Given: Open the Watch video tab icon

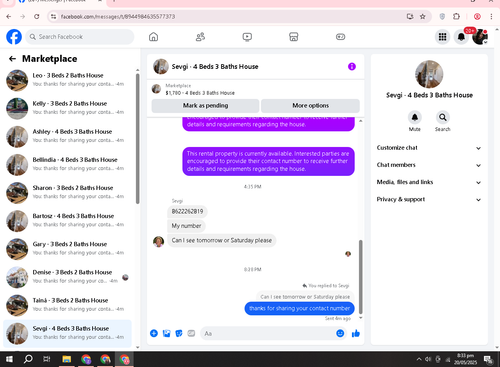Looking at the screenshot, I should (247, 37).
